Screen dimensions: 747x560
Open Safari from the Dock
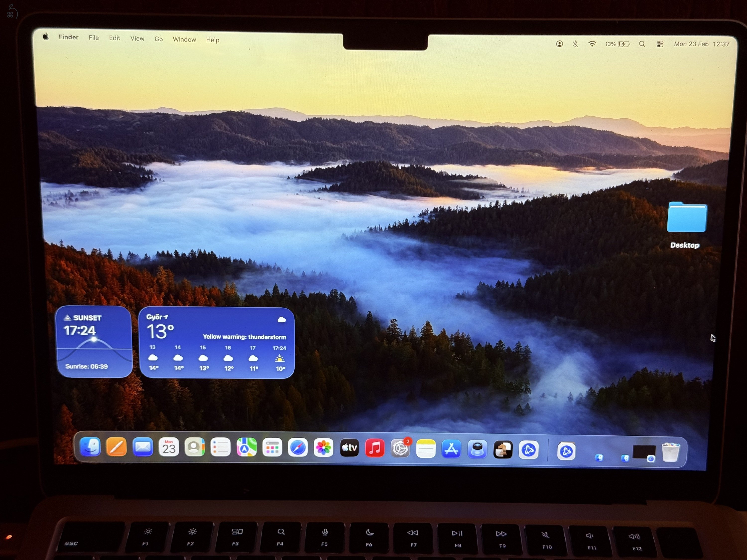[x=298, y=448]
